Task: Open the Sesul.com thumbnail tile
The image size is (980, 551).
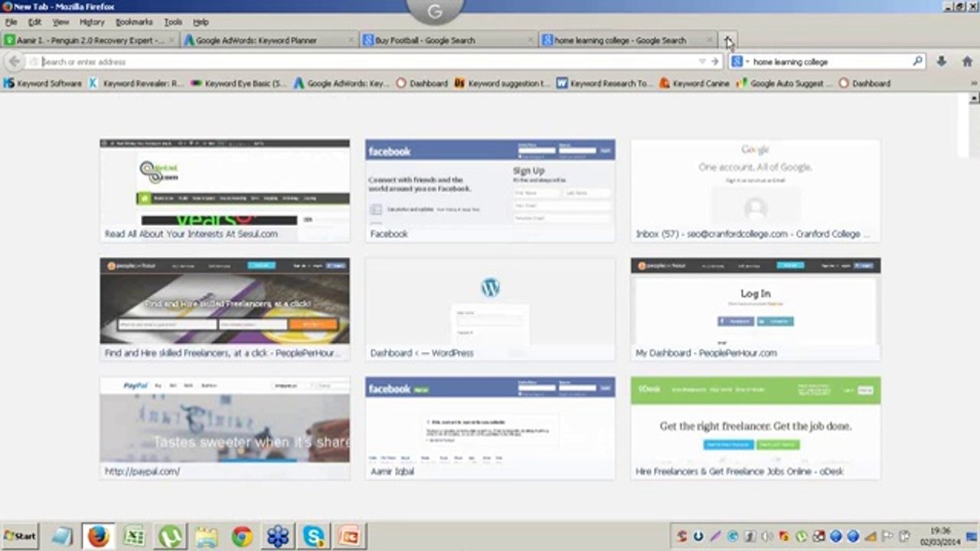Action: 224,191
